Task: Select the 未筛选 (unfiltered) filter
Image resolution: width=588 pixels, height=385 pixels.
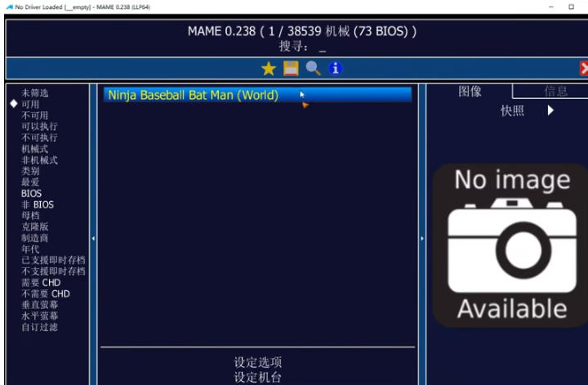Action: click(x=35, y=93)
